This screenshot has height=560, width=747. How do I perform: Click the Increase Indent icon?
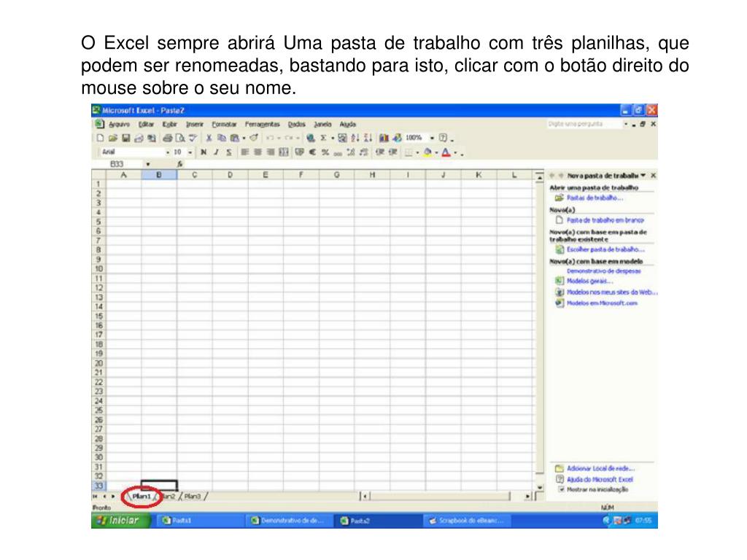[393, 152]
